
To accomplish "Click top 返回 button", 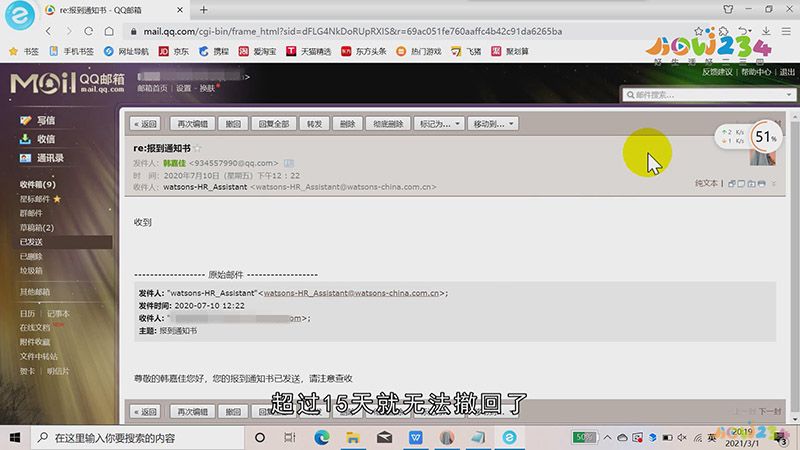I will click(x=145, y=123).
